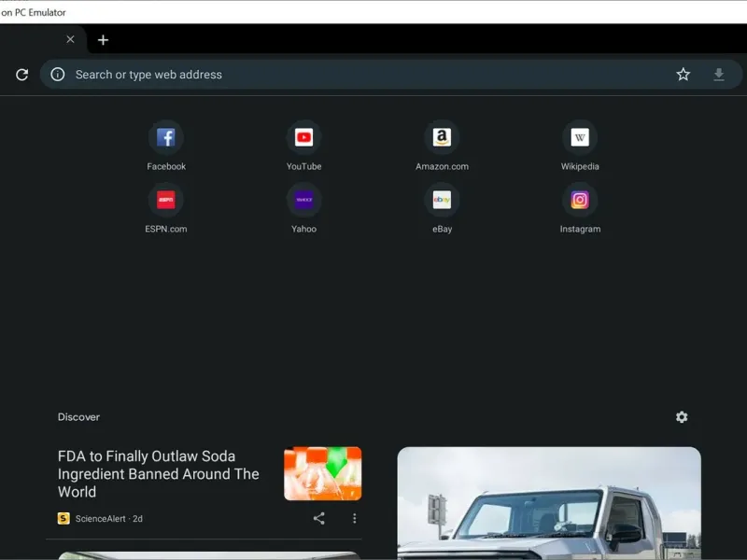Click the YouTube label text
This screenshot has width=747, height=560.
click(304, 167)
